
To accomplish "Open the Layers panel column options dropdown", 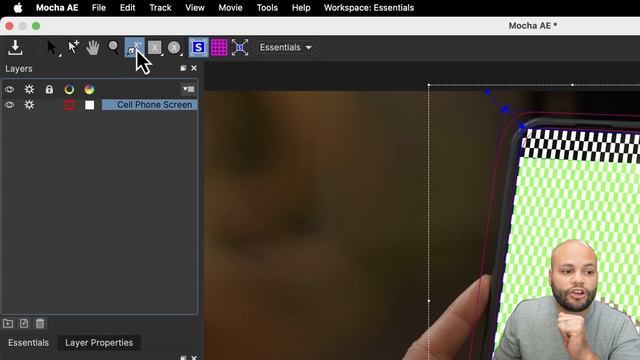I will coord(188,89).
